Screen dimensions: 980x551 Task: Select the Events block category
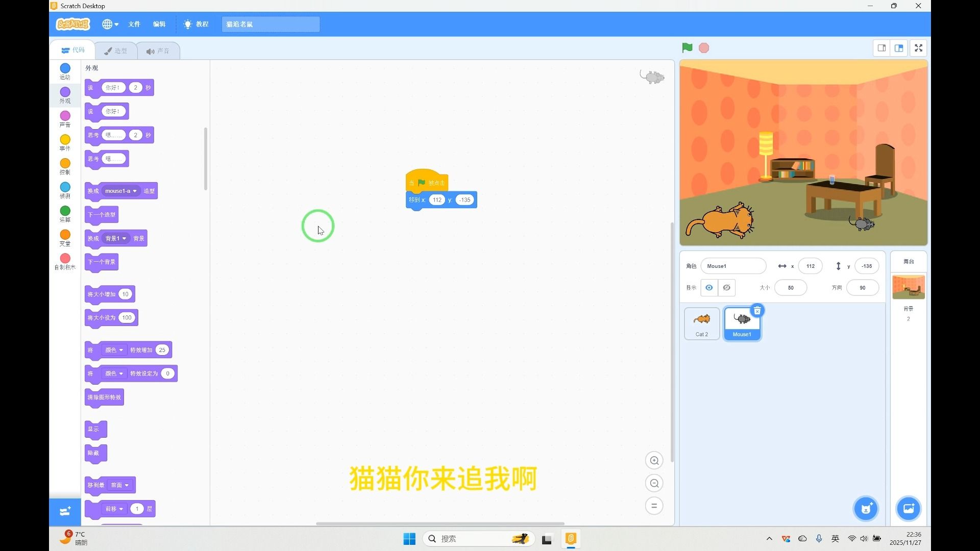(x=64, y=142)
